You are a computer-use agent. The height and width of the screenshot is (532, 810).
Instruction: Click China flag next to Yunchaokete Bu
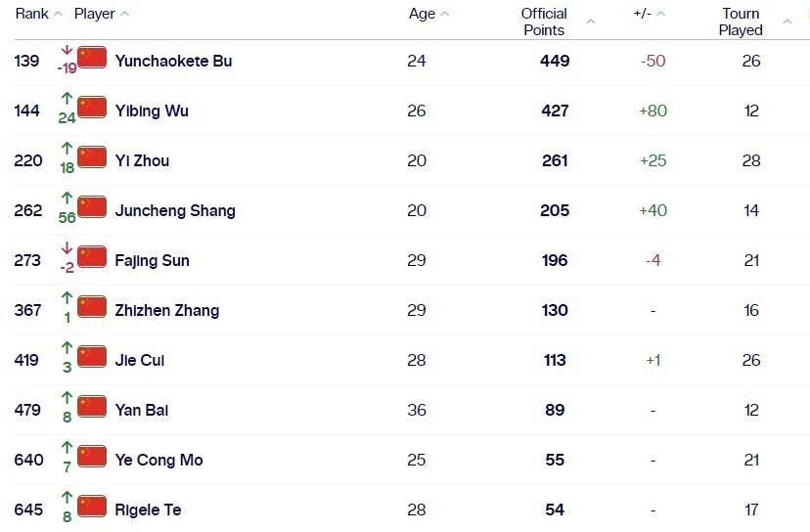92,58
